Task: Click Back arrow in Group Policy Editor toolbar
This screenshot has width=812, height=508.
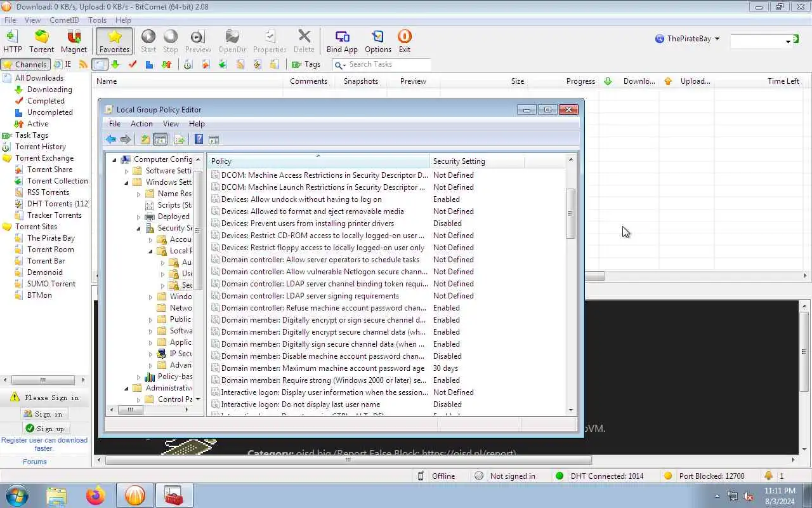Action: coord(112,140)
